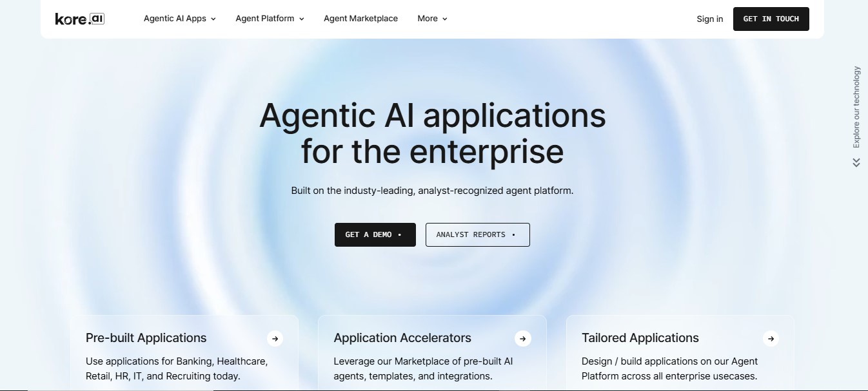Click arrow icon on Pre-built Applications card
Viewport: 868px width, 391px height.
275,338
